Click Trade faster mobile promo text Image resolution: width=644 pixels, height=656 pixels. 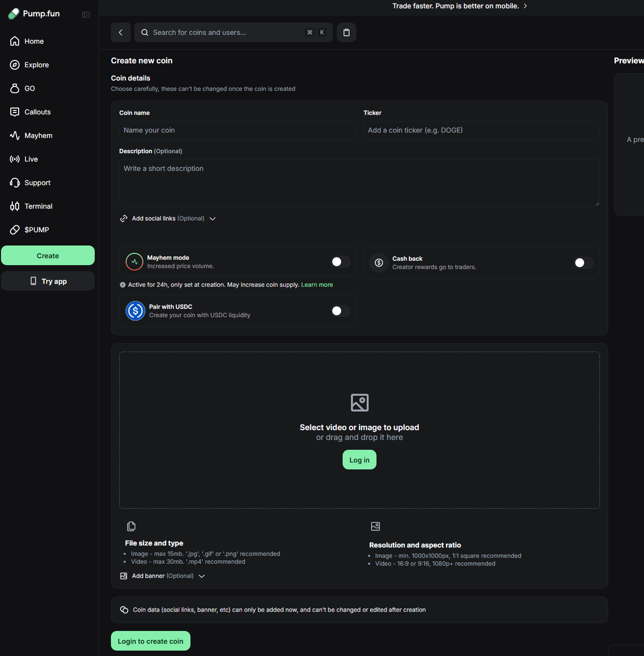pos(456,6)
